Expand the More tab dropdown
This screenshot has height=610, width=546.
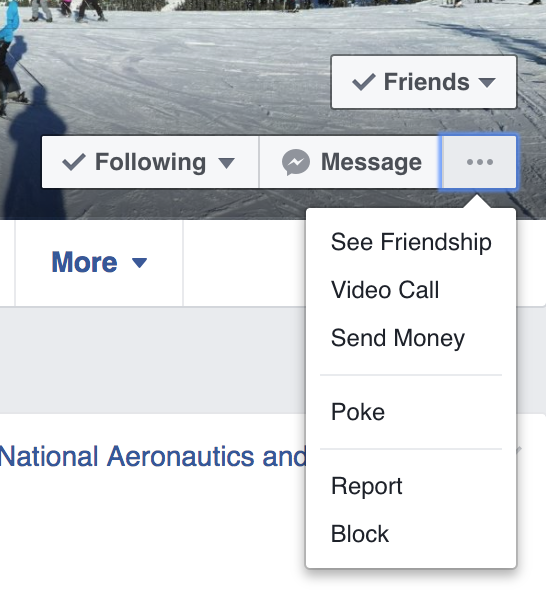coord(139,263)
